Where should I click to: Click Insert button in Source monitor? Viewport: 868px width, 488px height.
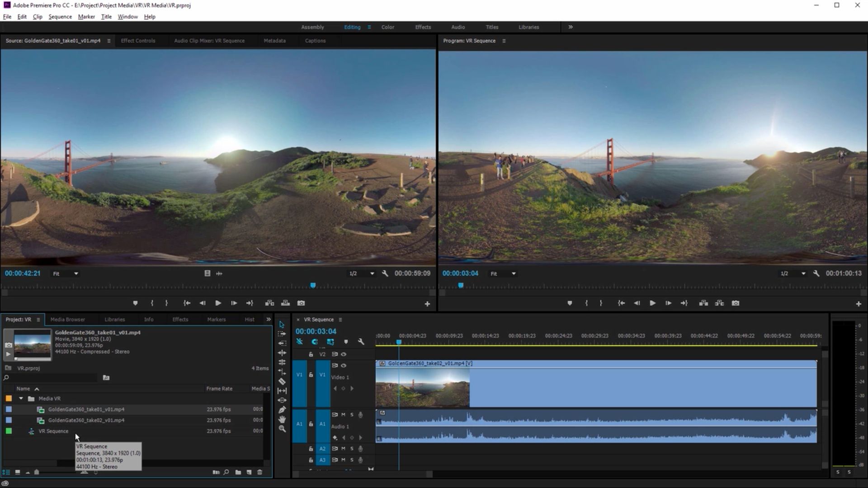coord(269,303)
